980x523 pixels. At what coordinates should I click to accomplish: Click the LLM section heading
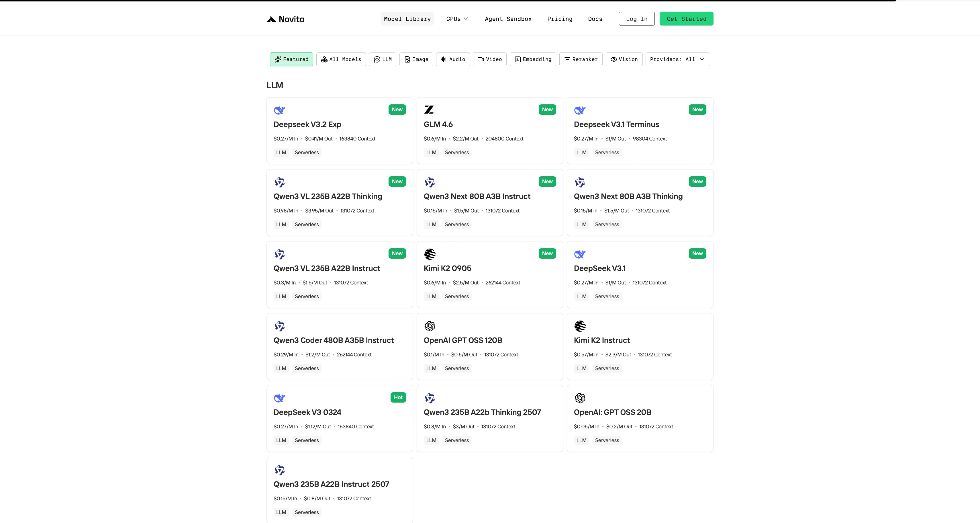coord(275,85)
